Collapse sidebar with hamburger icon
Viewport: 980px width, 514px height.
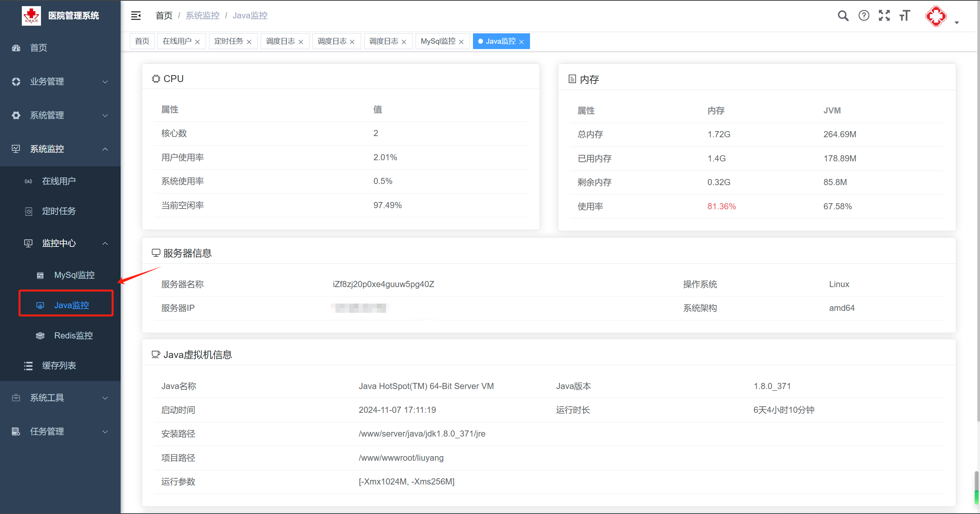(136, 16)
